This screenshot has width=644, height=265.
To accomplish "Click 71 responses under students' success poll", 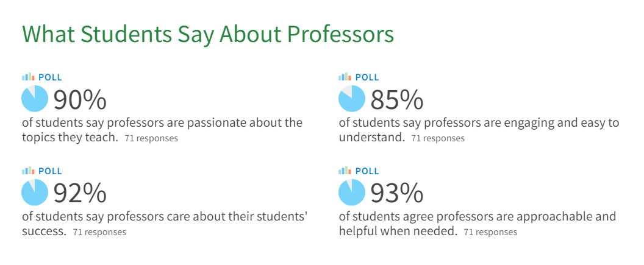I will [99, 231].
